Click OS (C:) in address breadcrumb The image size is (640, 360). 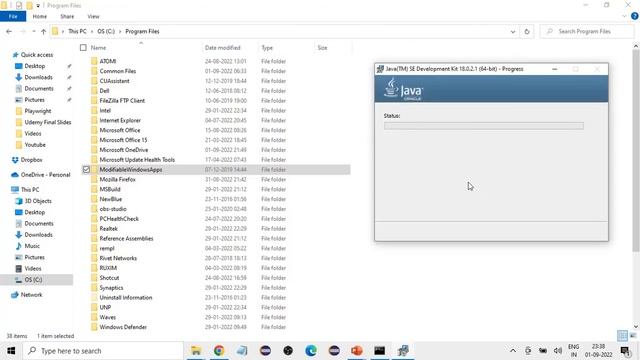pos(106,31)
